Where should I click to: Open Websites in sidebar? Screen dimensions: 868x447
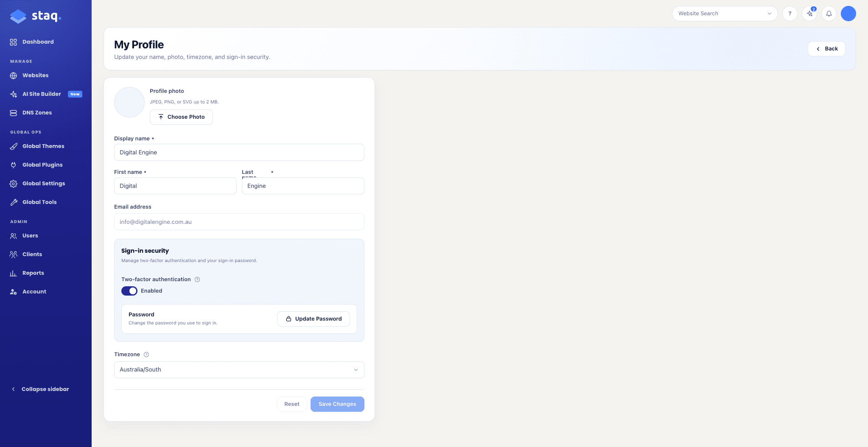[x=29, y=75]
